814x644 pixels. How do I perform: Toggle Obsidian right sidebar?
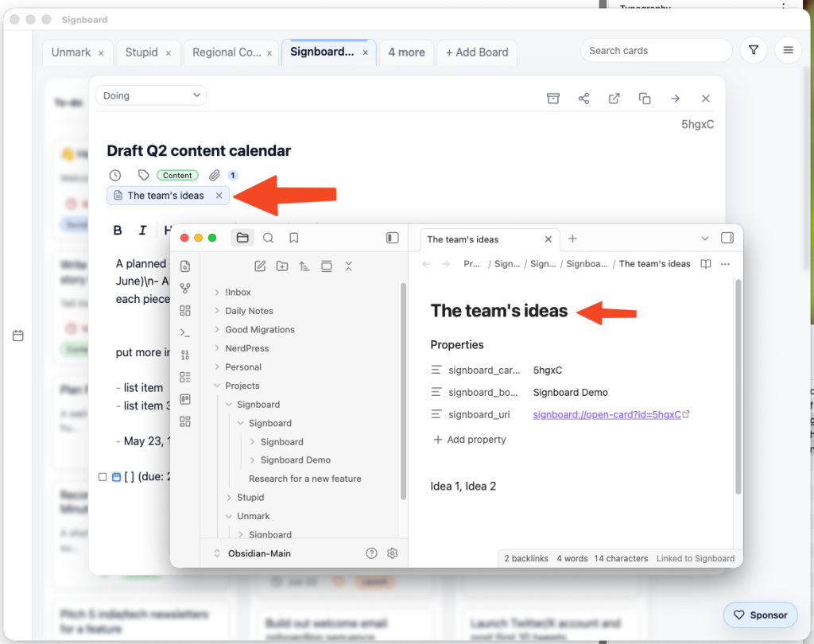point(727,238)
